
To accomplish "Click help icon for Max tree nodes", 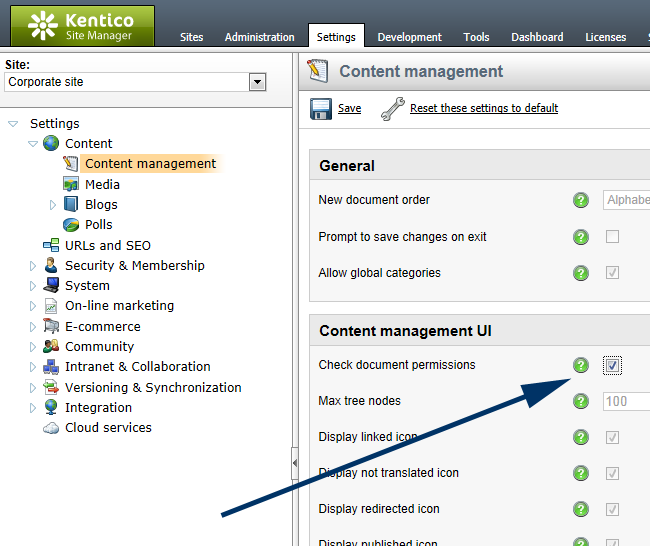I will click(x=581, y=402).
